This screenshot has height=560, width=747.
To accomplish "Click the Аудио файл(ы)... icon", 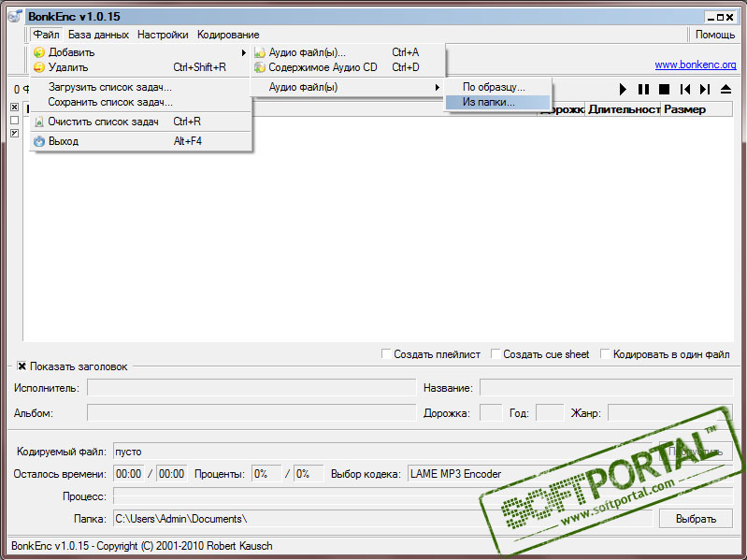I will point(259,52).
